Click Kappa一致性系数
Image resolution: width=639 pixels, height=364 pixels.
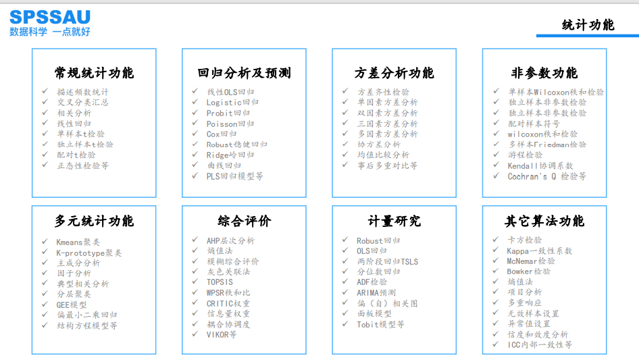pyautogui.click(x=540, y=251)
